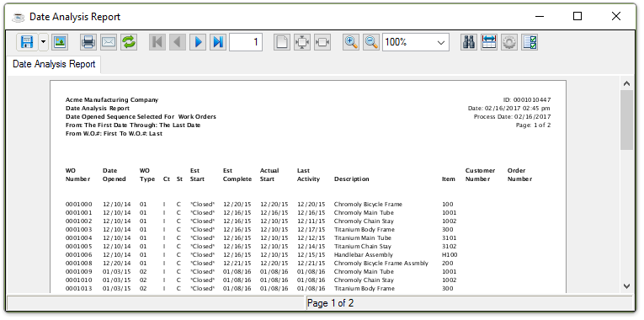Click WO number 0001000

[x=79, y=204]
